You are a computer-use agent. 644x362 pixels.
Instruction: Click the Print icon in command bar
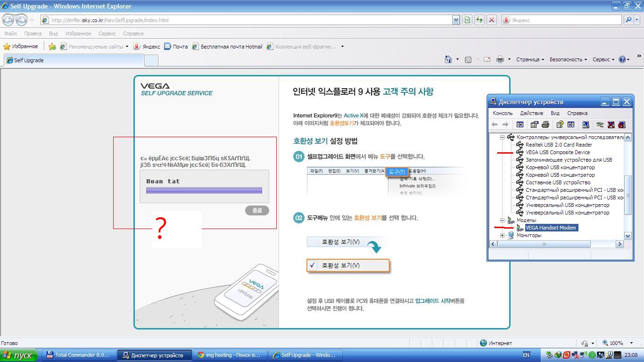pos(500,59)
